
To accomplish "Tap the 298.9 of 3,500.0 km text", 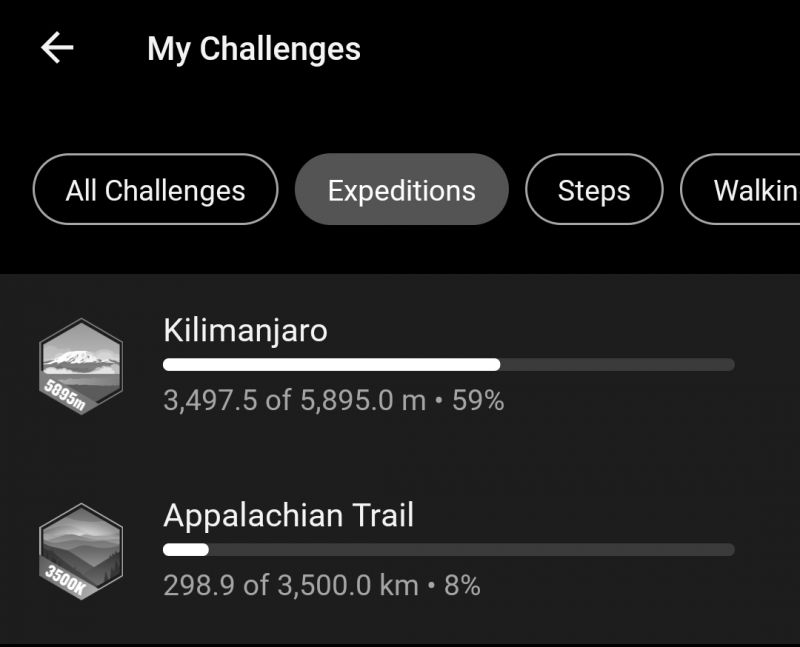I will point(291,585).
